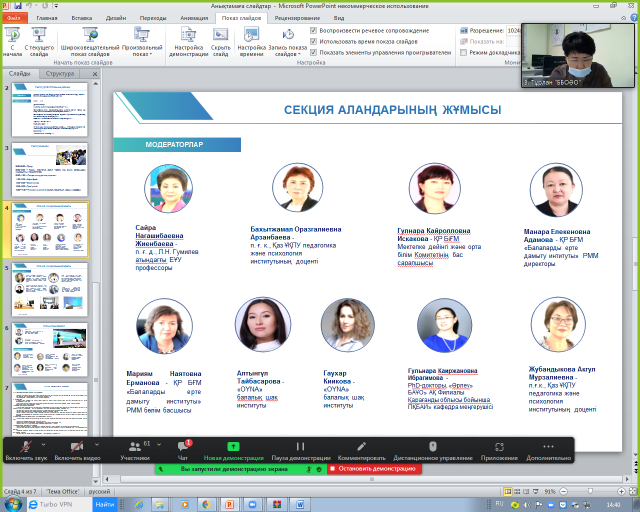Open Дистанционное управление in Zoom
The image size is (640, 512).
[433, 450]
